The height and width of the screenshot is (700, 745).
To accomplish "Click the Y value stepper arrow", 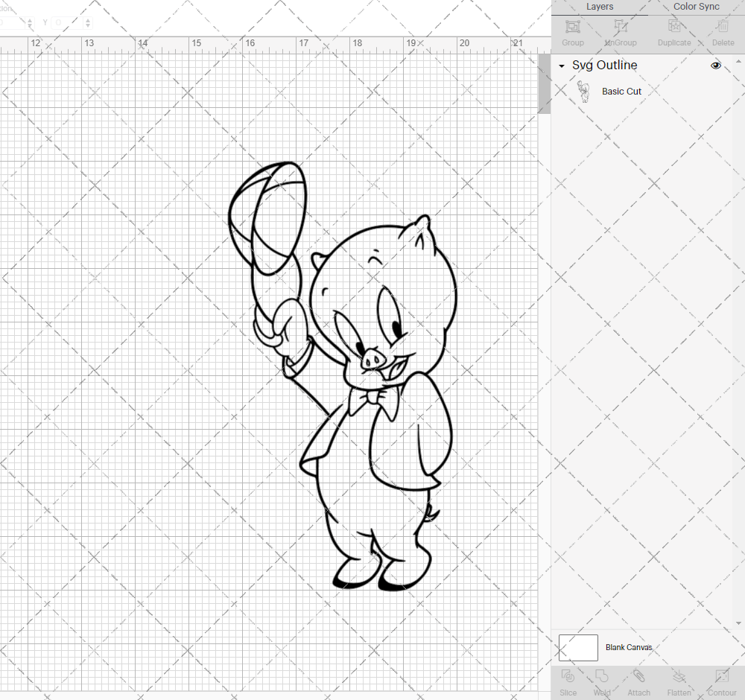I will point(87,22).
